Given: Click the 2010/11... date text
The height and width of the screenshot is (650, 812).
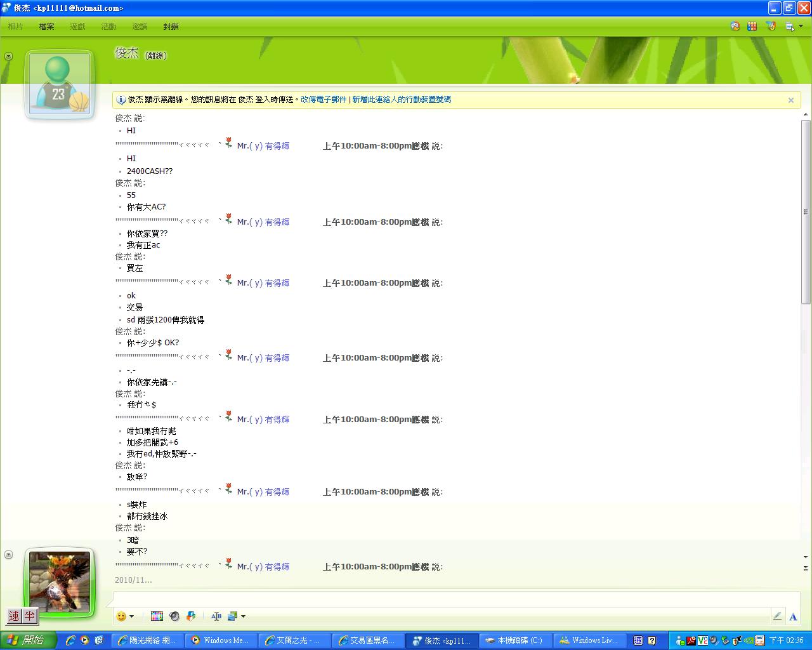Looking at the screenshot, I should 133,580.
